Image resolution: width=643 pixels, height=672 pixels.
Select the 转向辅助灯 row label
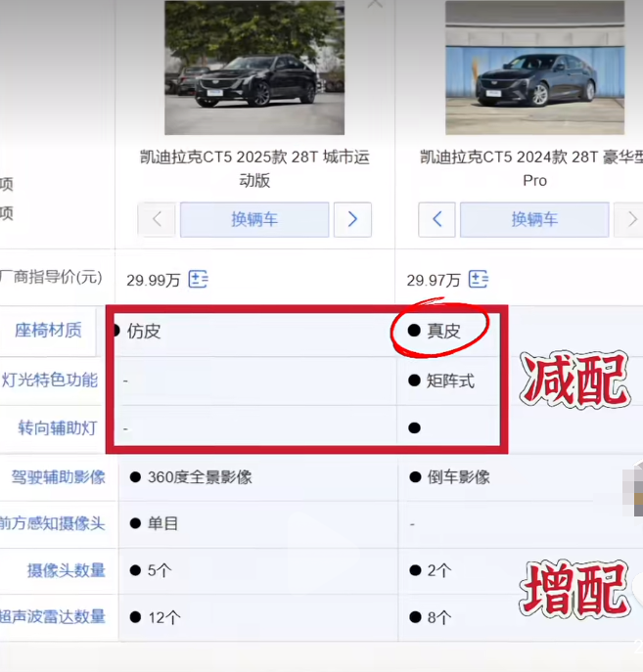58,428
